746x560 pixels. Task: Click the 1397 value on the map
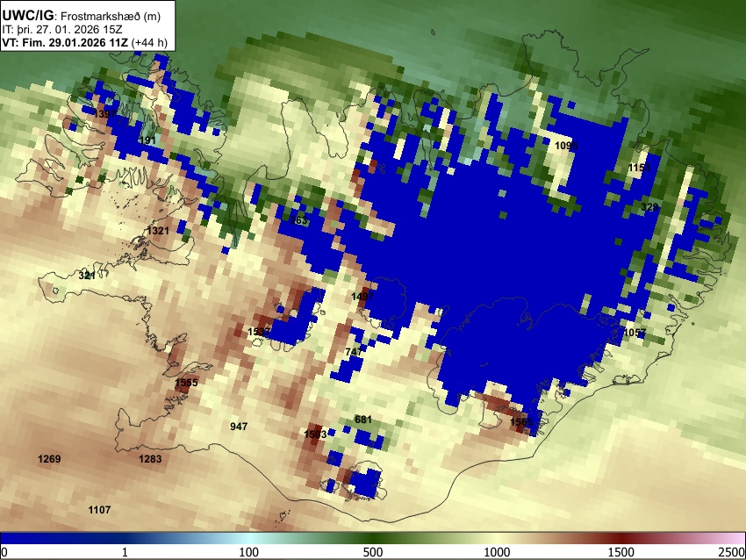(x=104, y=114)
